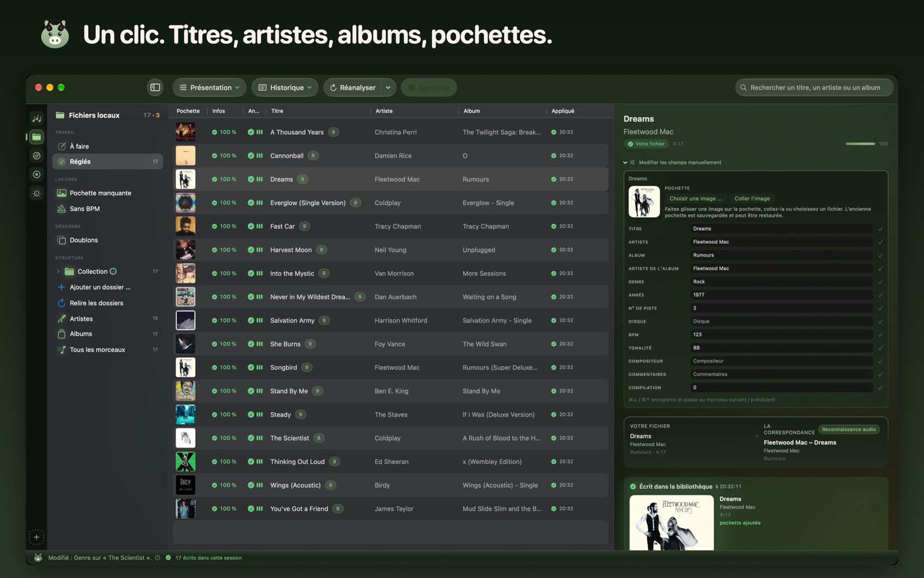Open the Historique dropdown

(285, 87)
